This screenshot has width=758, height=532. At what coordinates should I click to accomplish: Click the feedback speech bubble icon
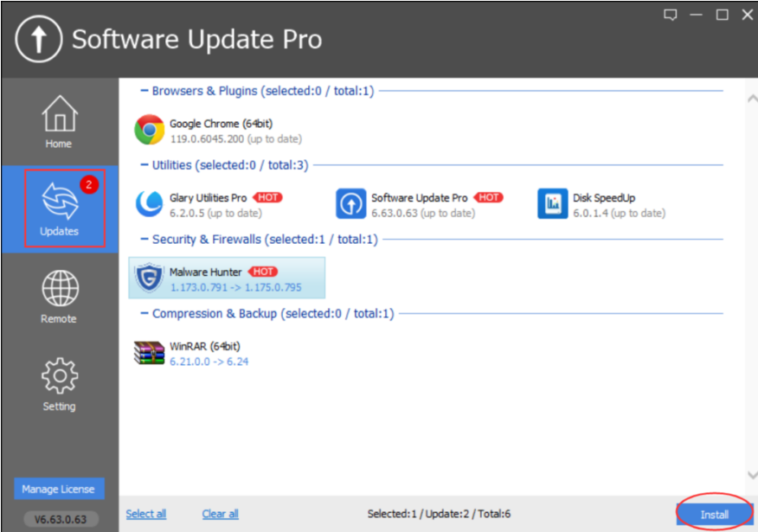pyautogui.click(x=670, y=15)
